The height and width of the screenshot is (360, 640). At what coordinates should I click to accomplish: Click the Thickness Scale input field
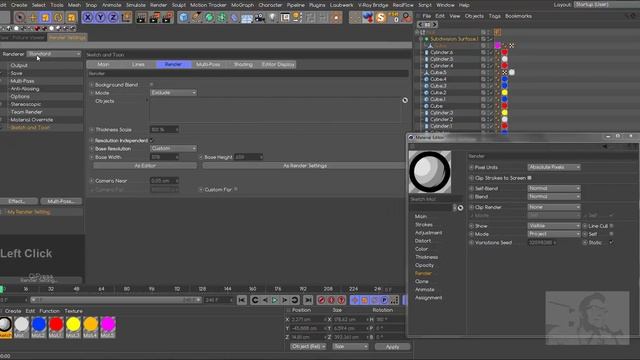pos(164,129)
